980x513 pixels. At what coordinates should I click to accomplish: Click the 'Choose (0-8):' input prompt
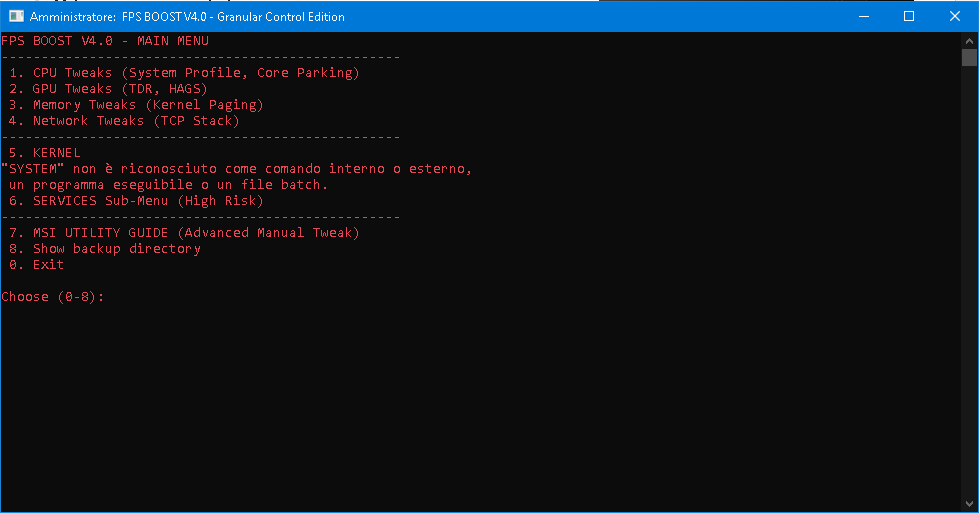[x=54, y=297]
